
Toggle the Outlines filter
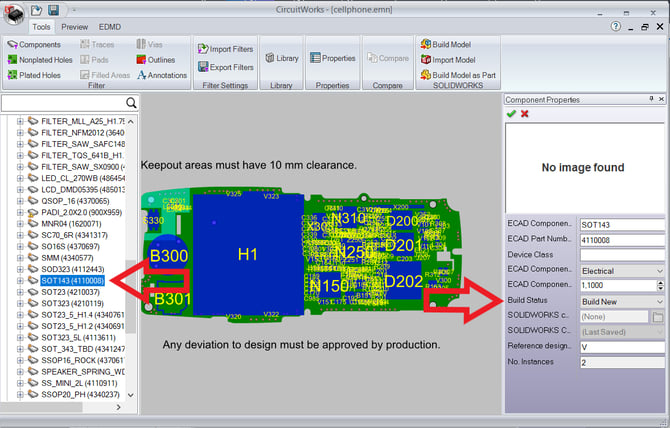[156, 60]
